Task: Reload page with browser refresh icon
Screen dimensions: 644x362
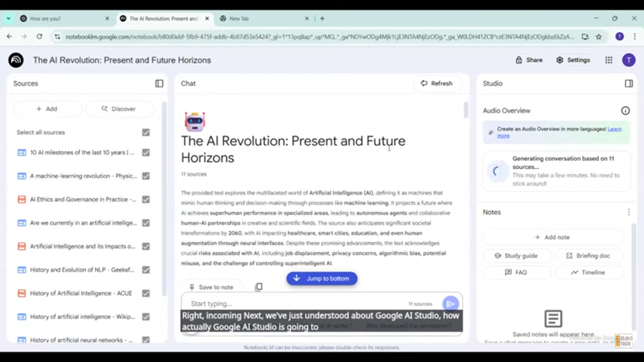Action: 39,36
